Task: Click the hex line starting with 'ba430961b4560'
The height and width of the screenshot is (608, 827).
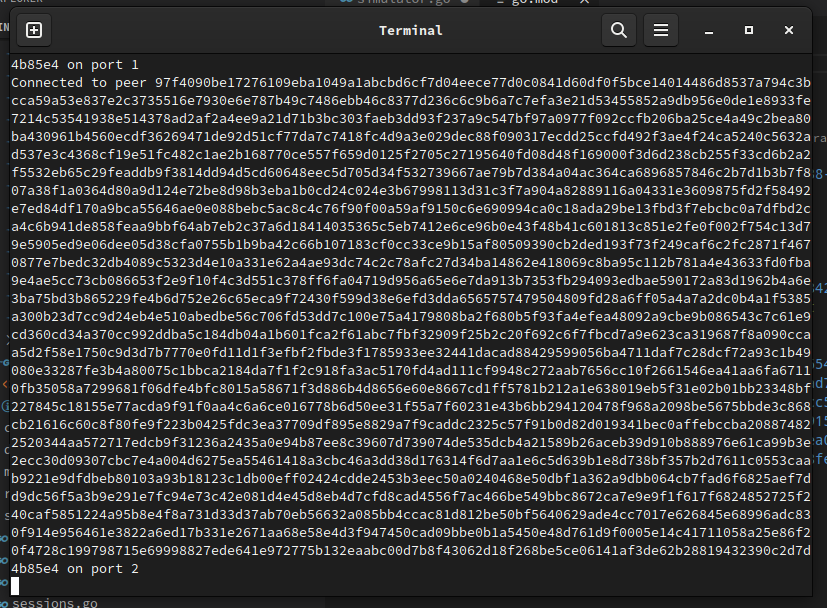Action: (411, 137)
